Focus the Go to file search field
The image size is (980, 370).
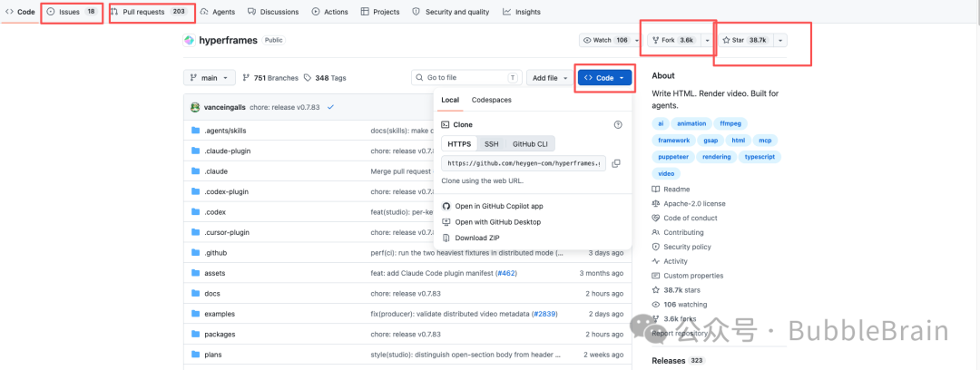(466, 77)
